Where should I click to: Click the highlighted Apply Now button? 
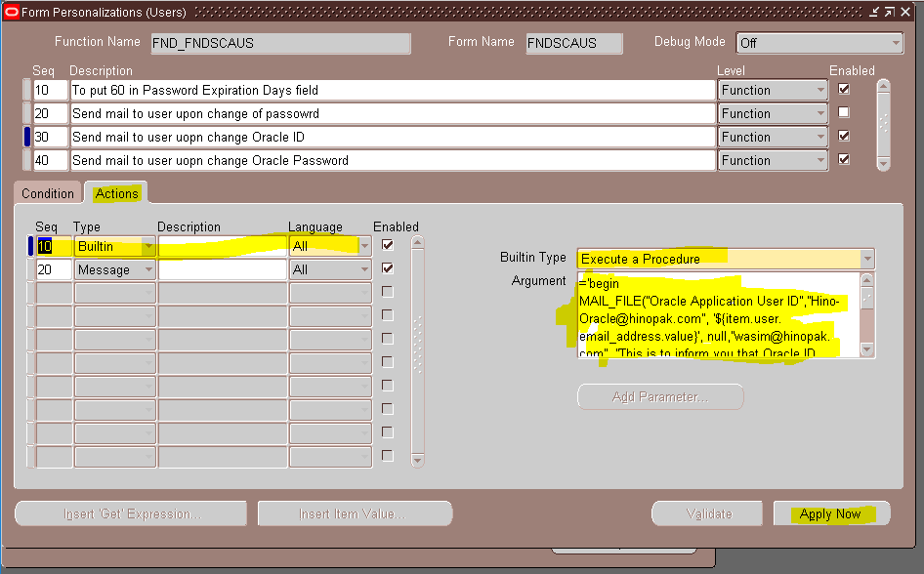(830, 512)
